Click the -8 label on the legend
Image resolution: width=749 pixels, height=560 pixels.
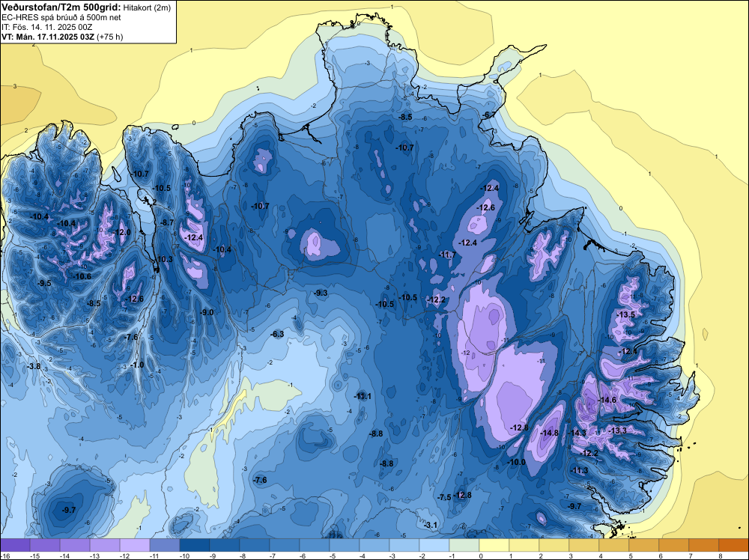tap(244, 556)
